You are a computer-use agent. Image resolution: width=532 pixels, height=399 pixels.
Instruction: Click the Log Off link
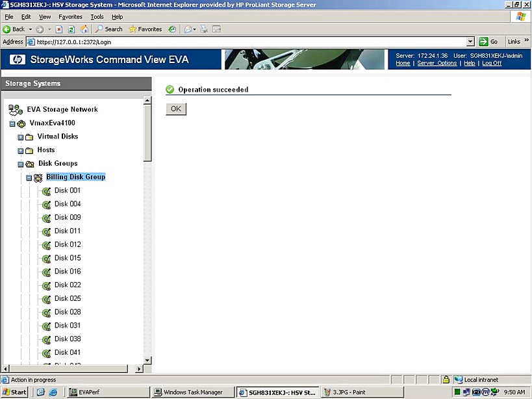coord(492,63)
